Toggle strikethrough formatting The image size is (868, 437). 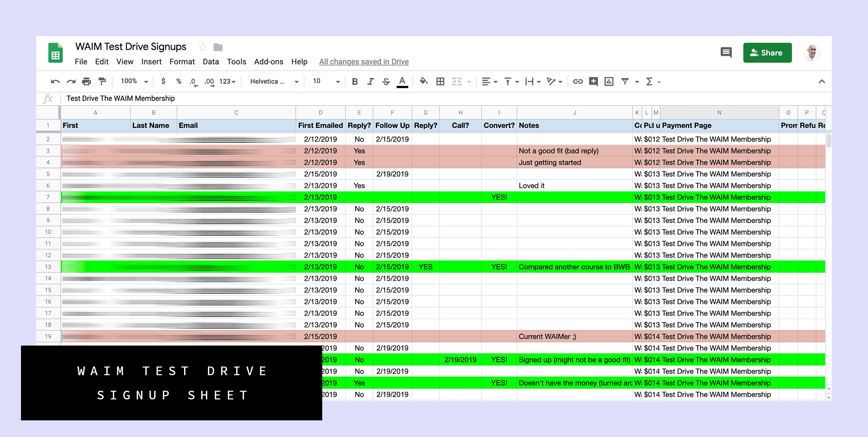(386, 81)
